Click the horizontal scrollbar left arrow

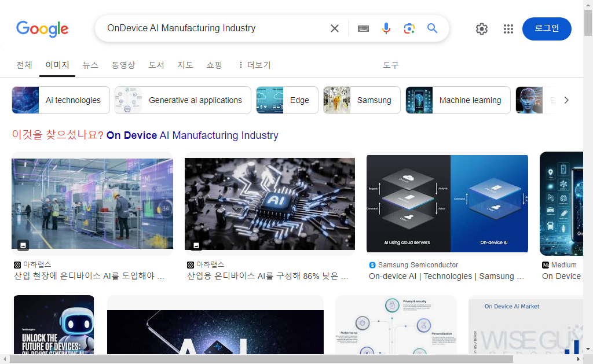(5, 359)
